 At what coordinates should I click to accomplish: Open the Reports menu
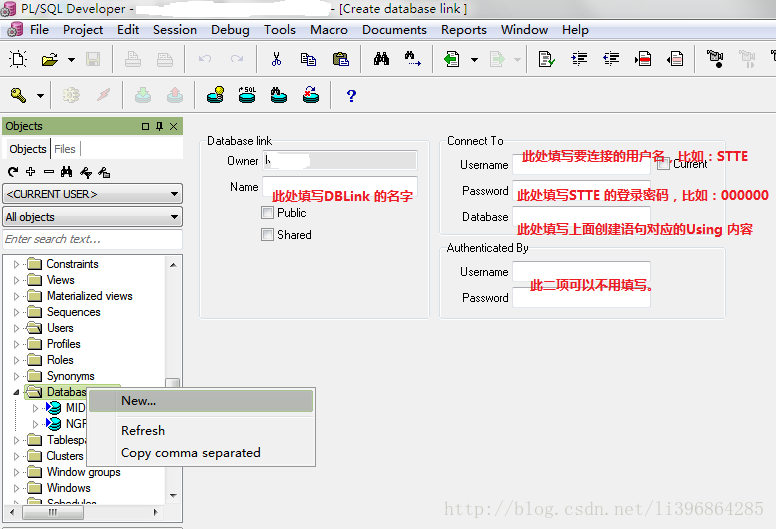tap(464, 30)
